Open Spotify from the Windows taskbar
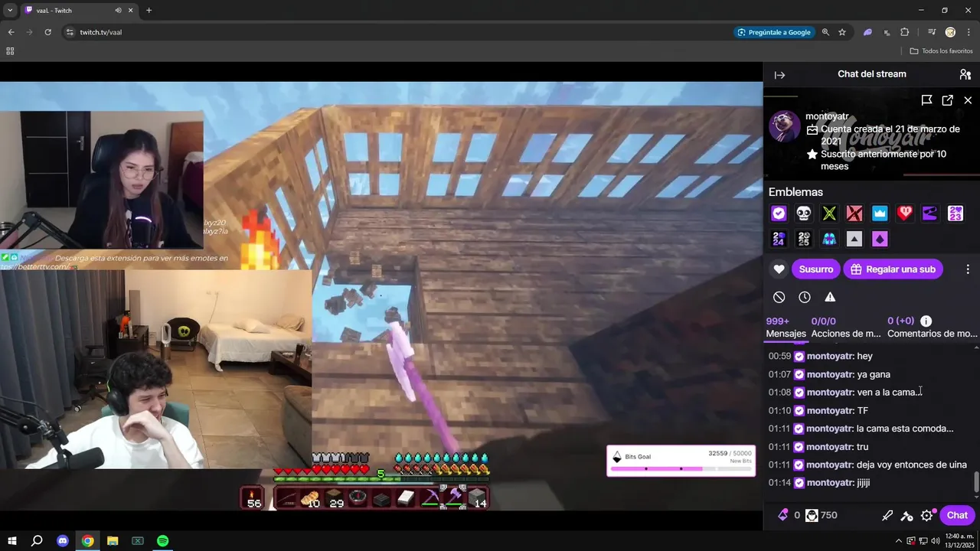The image size is (980, 551). (162, 541)
